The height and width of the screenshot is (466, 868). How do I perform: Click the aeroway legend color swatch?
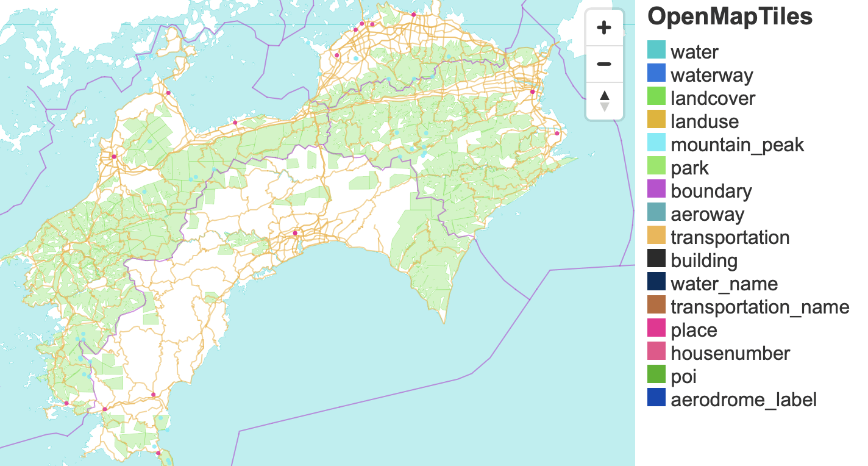tap(656, 212)
